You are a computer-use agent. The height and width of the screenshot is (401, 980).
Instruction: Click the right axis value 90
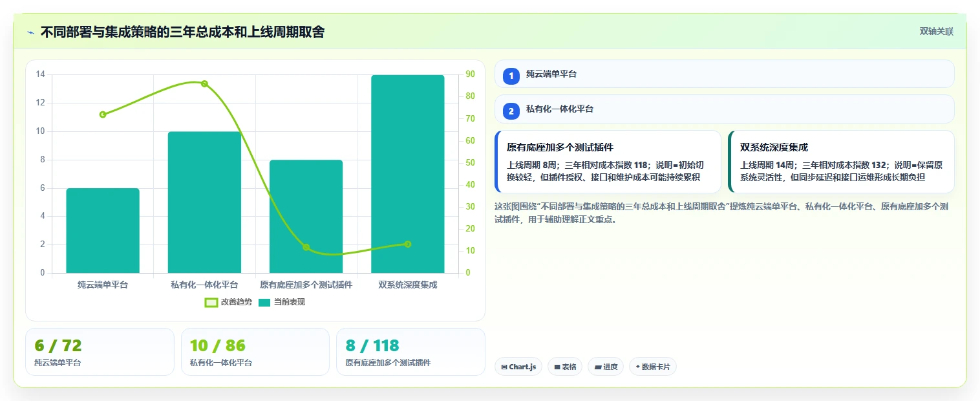click(470, 74)
